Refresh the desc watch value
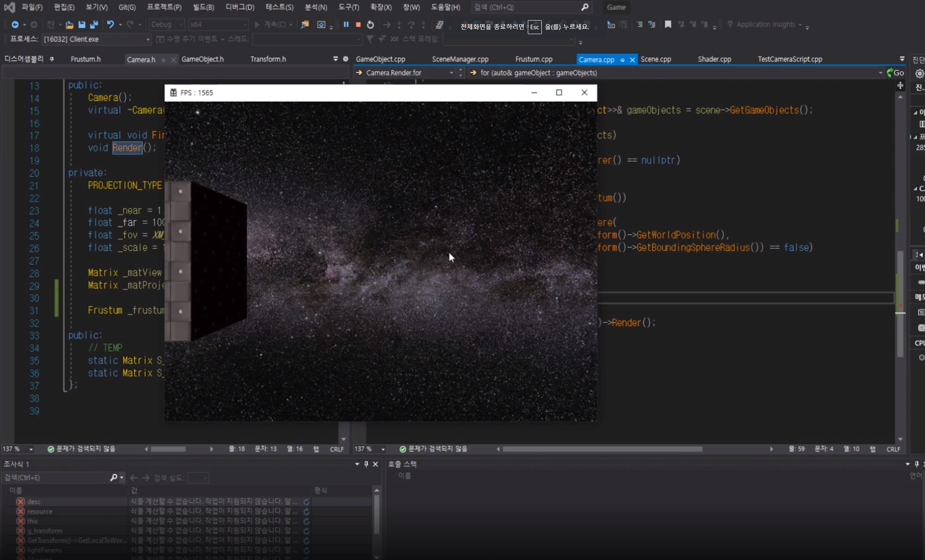925x560 pixels. pyautogui.click(x=307, y=502)
